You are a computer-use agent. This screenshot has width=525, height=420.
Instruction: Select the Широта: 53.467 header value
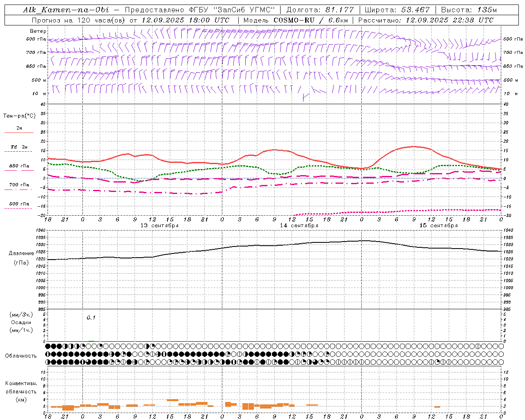click(397, 10)
